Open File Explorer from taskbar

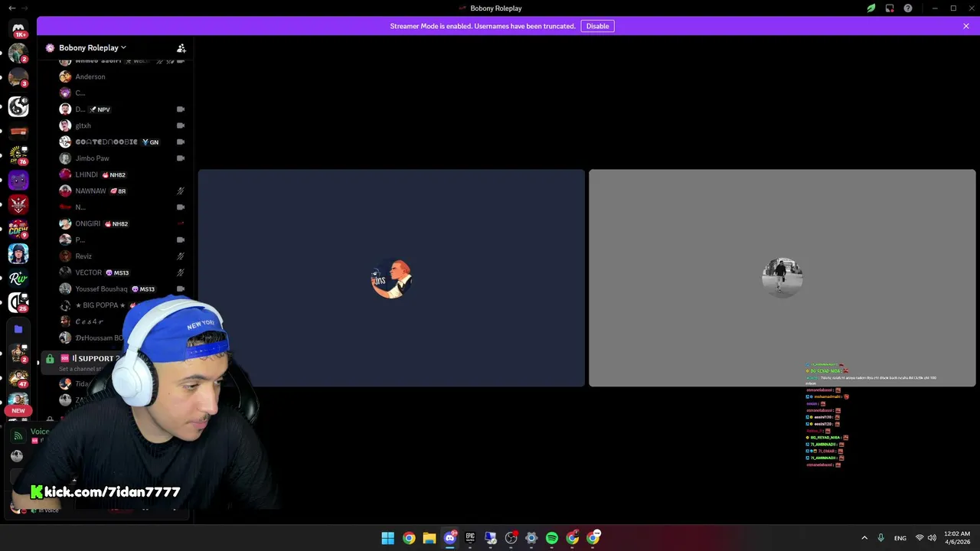click(x=429, y=538)
